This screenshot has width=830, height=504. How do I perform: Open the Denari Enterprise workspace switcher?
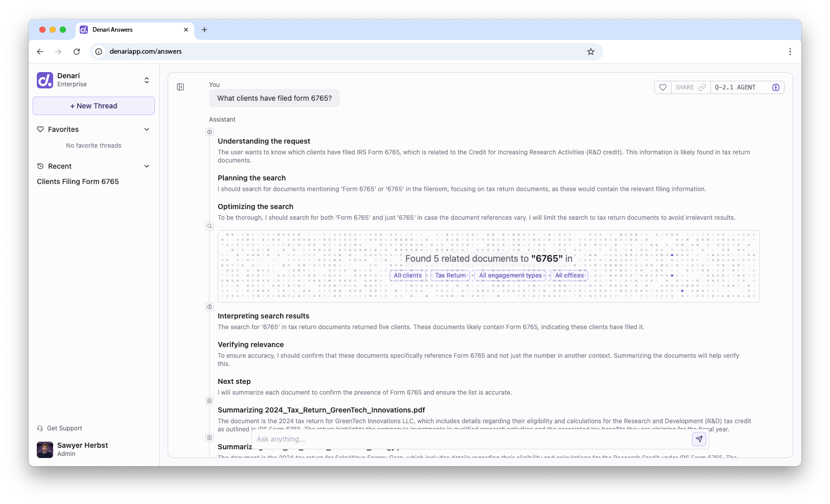147,80
